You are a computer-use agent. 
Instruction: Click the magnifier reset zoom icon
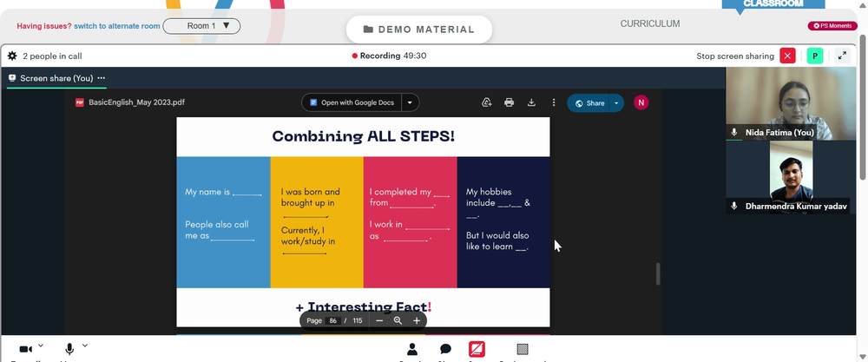(x=398, y=320)
